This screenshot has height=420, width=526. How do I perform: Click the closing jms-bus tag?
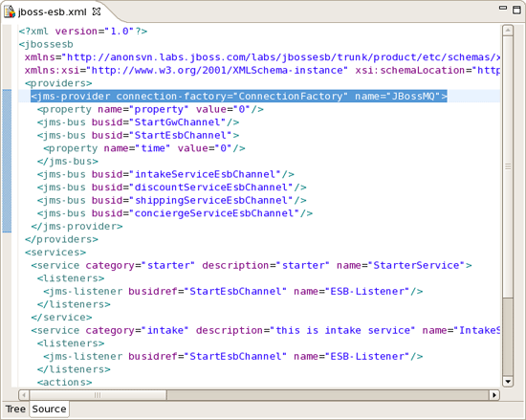tap(68, 162)
